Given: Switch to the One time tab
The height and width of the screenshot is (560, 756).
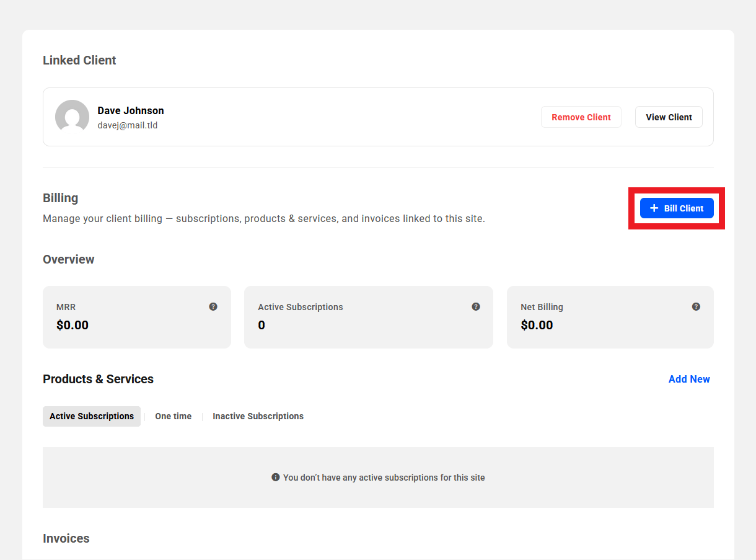Looking at the screenshot, I should click(x=174, y=416).
